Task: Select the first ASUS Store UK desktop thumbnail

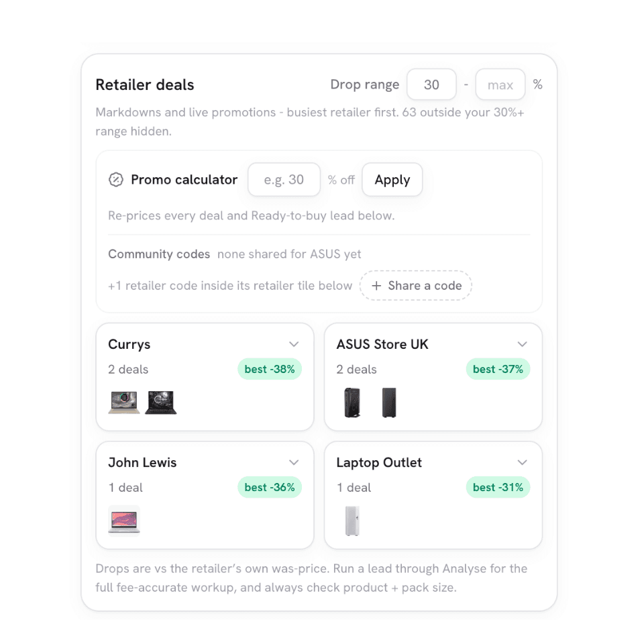Action: coord(352,402)
